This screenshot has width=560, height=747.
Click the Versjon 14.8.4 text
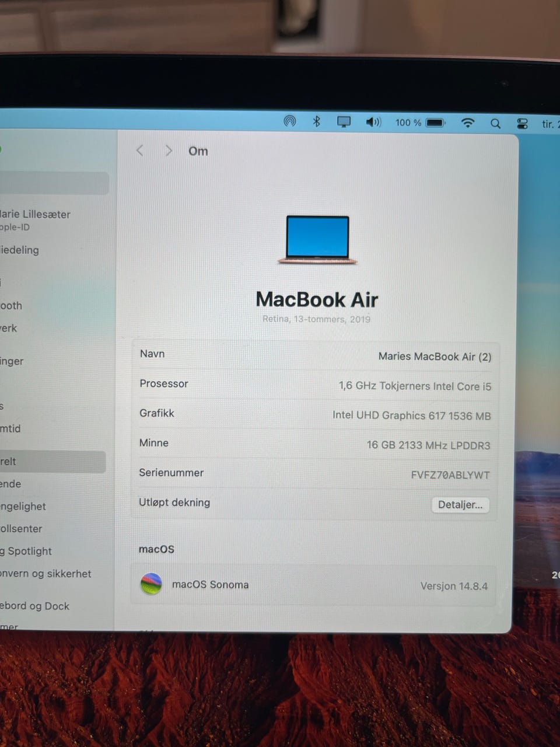(x=454, y=586)
